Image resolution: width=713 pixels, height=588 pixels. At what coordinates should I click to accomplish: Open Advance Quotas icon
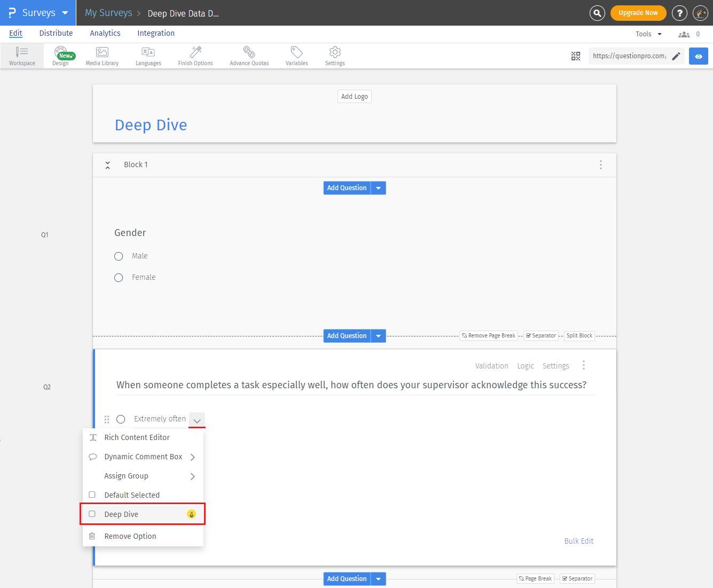coord(249,56)
